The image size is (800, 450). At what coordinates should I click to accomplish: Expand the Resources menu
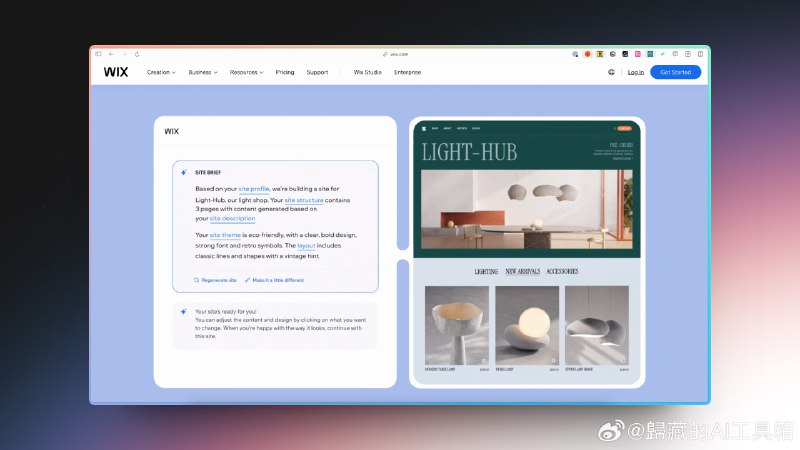246,72
